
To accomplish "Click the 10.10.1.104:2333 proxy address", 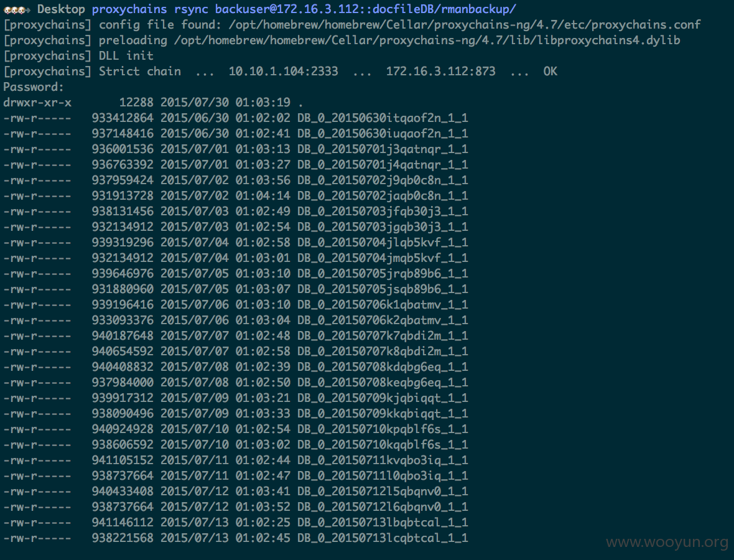I will (x=283, y=71).
